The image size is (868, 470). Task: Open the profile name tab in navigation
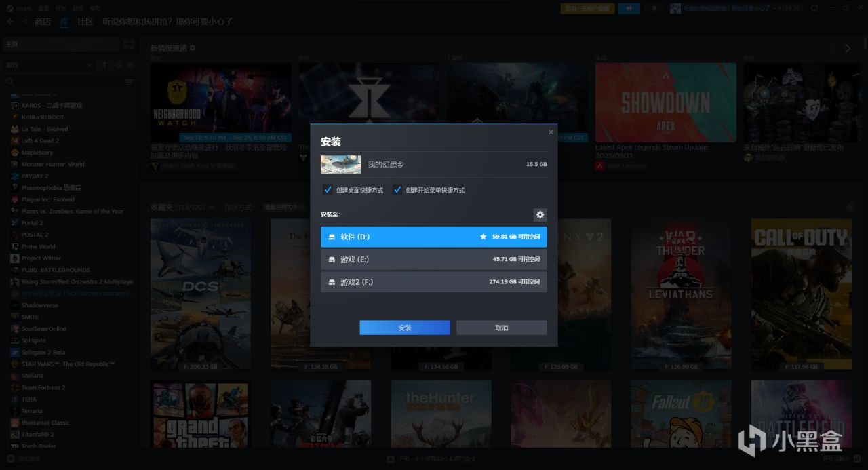pyautogui.click(x=167, y=22)
